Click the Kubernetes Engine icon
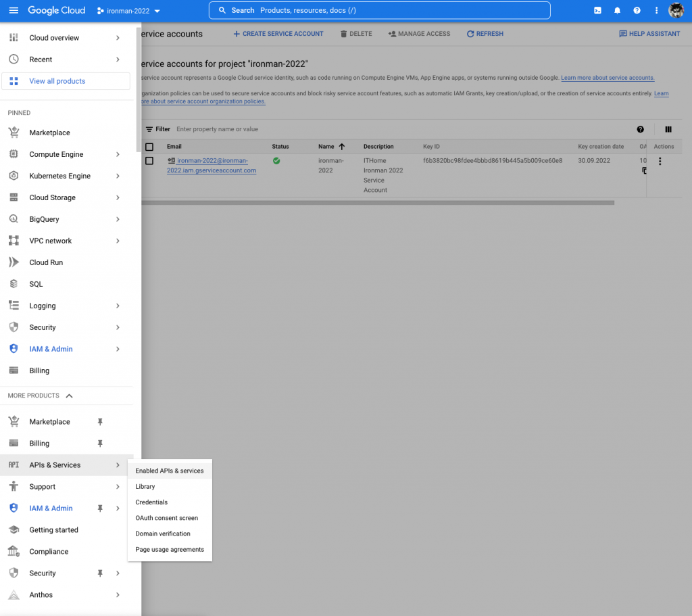Screen dimensions: 692x616 point(14,176)
